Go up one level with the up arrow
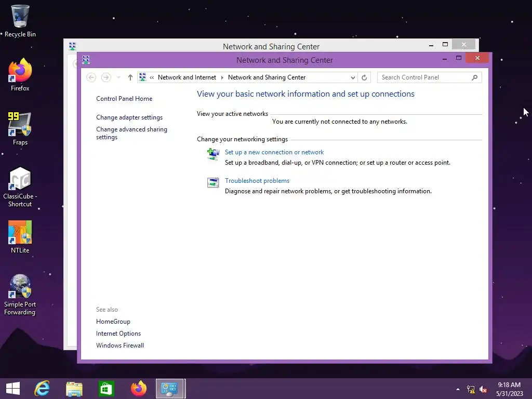Screen dimensions: 532x399 point(130,77)
